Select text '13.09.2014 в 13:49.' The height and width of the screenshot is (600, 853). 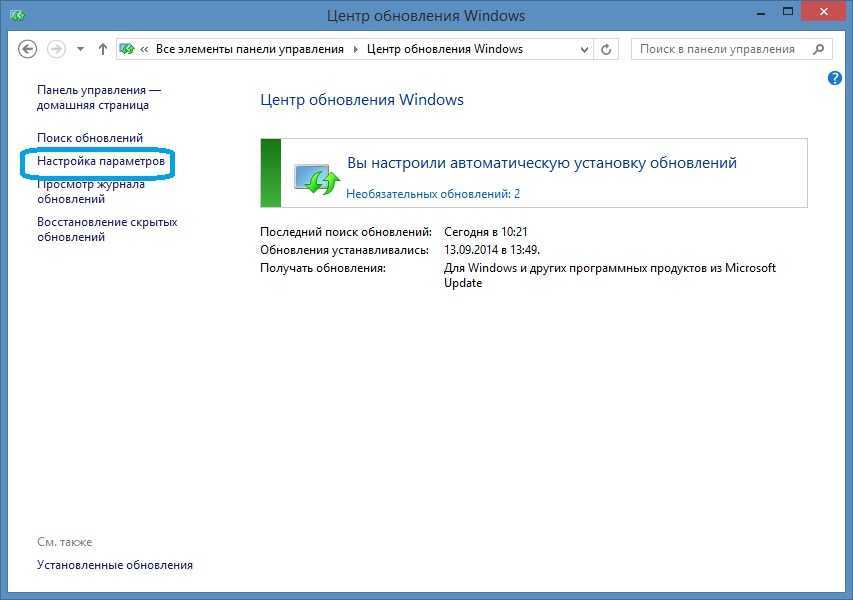(492, 250)
